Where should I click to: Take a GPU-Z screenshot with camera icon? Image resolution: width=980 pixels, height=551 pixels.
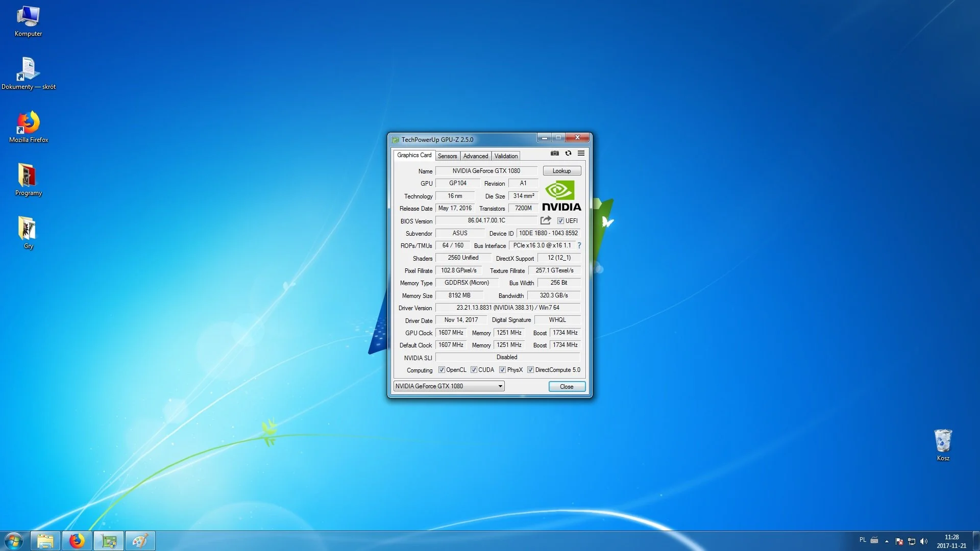pyautogui.click(x=555, y=153)
